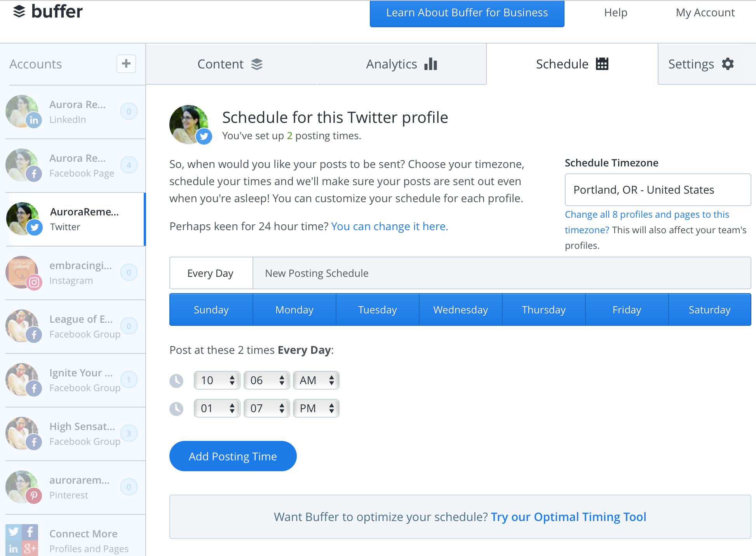Click the Schedule calendar grid icon

point(602,64)
